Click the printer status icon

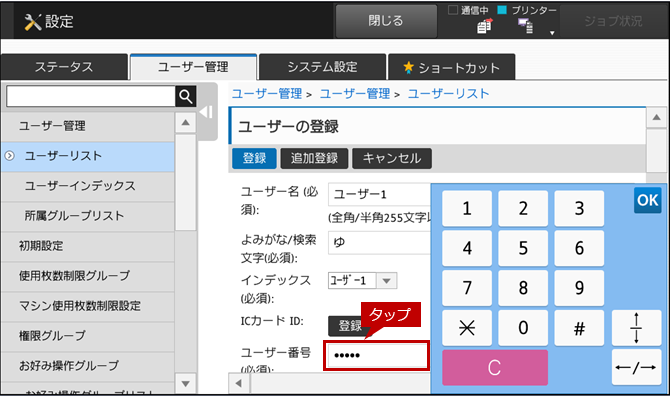pos(526,26)
